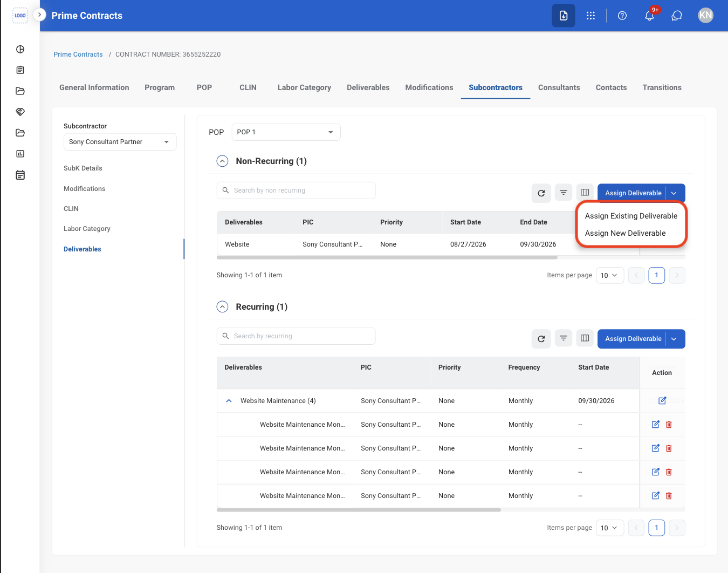The image size is (728, 573).
Task: Click the Recurring table horizontal scrollbar
Action: (359, 510)
